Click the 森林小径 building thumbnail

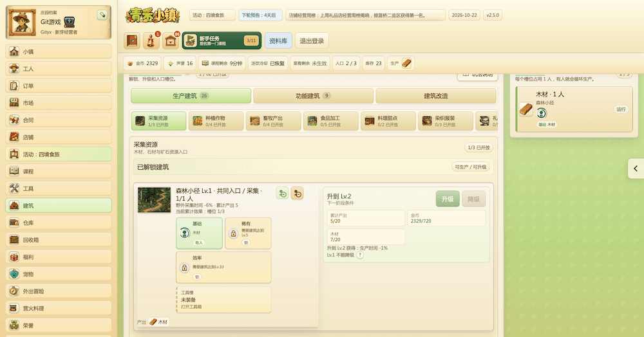click(x=154, y=199)
